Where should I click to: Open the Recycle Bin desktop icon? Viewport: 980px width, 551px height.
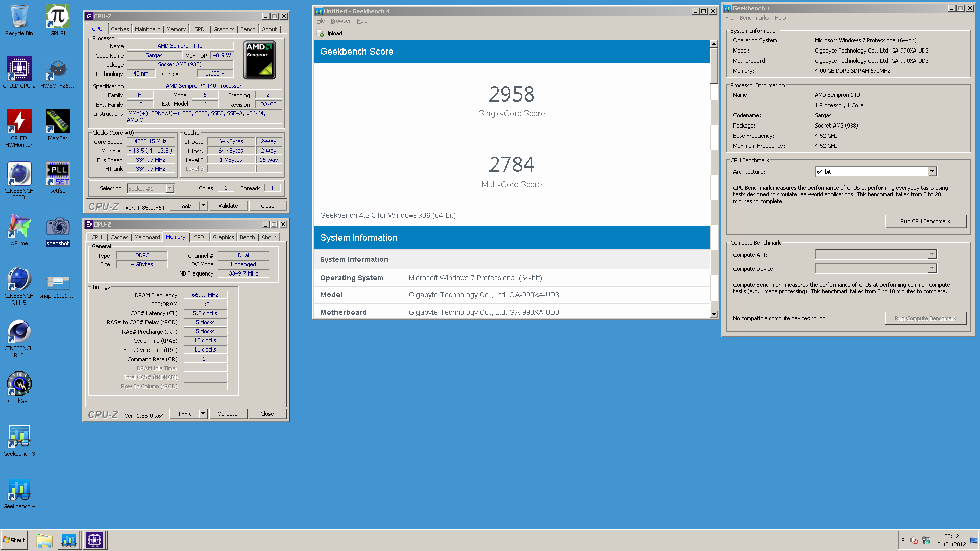(x=19, y=20)
